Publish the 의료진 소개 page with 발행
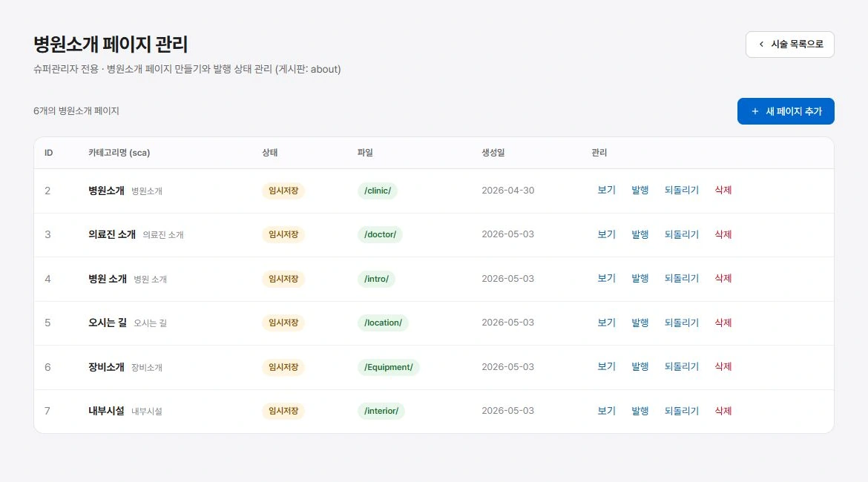 pos(640,234)
